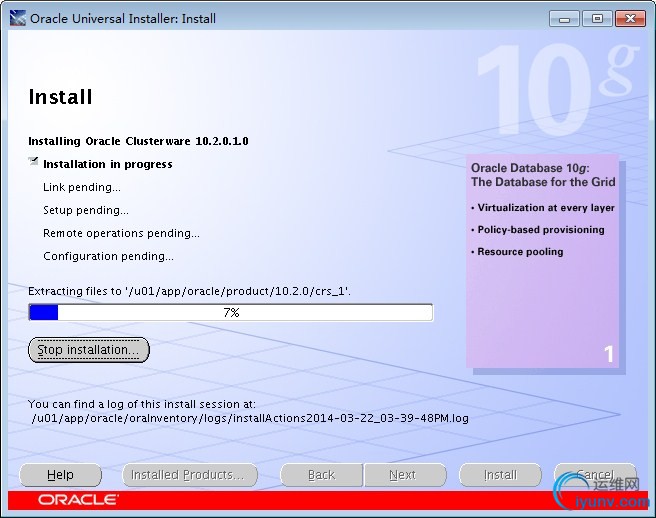Click the Oracle logo in the red footer
This screenshot has height=518, width=656.
pyautogui.click(x=78, y=500)
